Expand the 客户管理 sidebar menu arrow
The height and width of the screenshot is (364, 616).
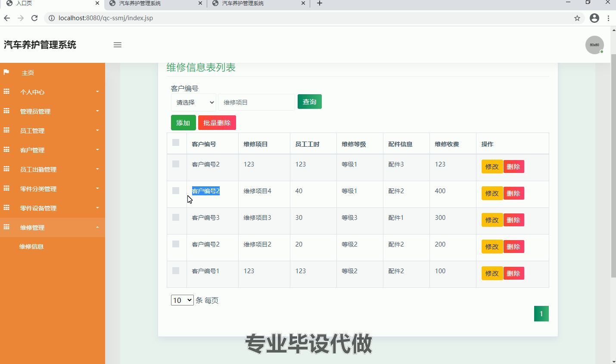coord(97,150)
